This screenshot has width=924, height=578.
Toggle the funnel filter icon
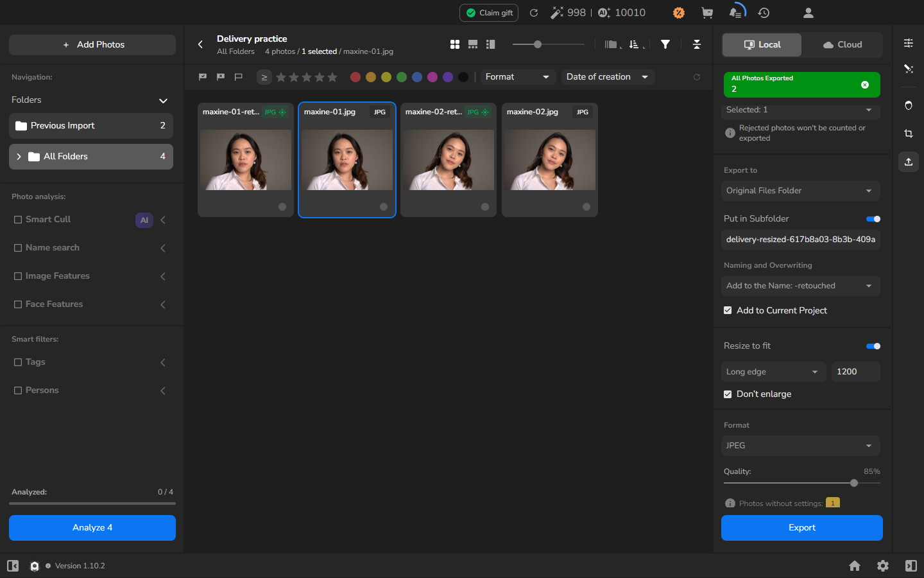point(665,44)
